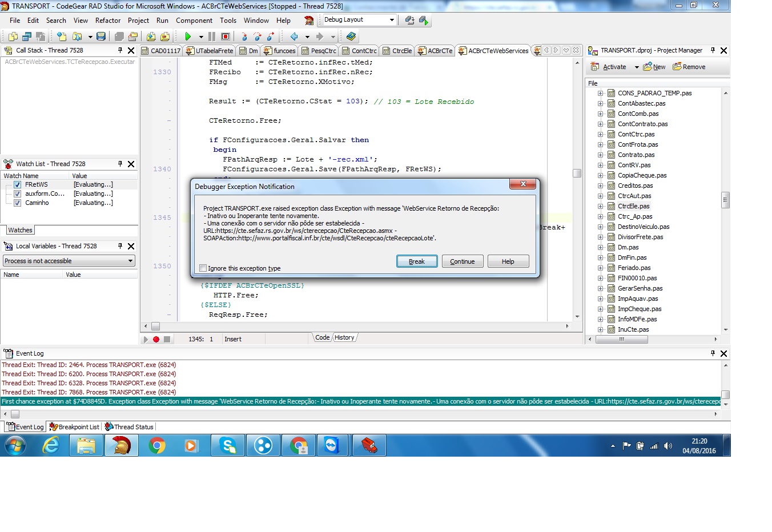Click the Continue button in exception dialog
This screenshot has width=772, height=532.
pos(463,261)
